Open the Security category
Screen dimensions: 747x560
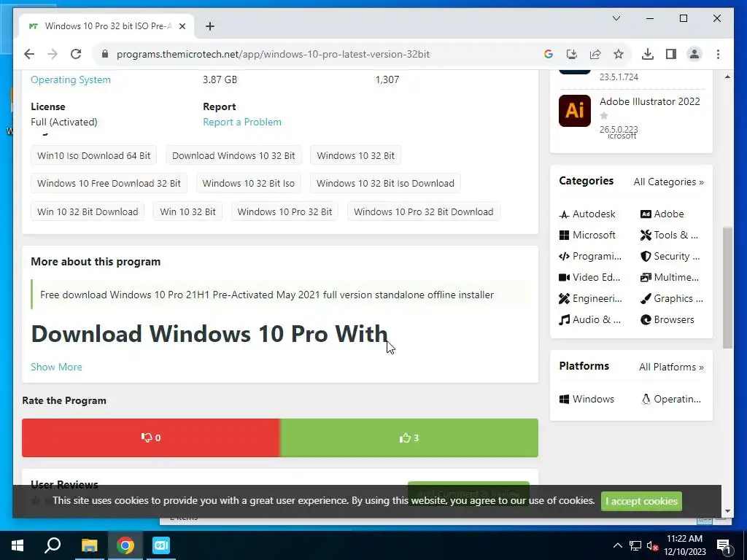(x=670, y=256)
